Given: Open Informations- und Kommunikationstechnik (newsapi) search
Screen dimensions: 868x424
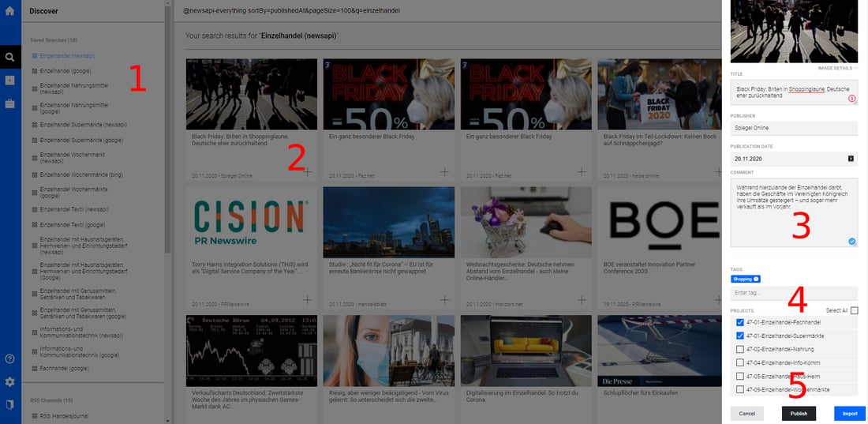Looking at the screenshot, I should (x=80, y=332).
